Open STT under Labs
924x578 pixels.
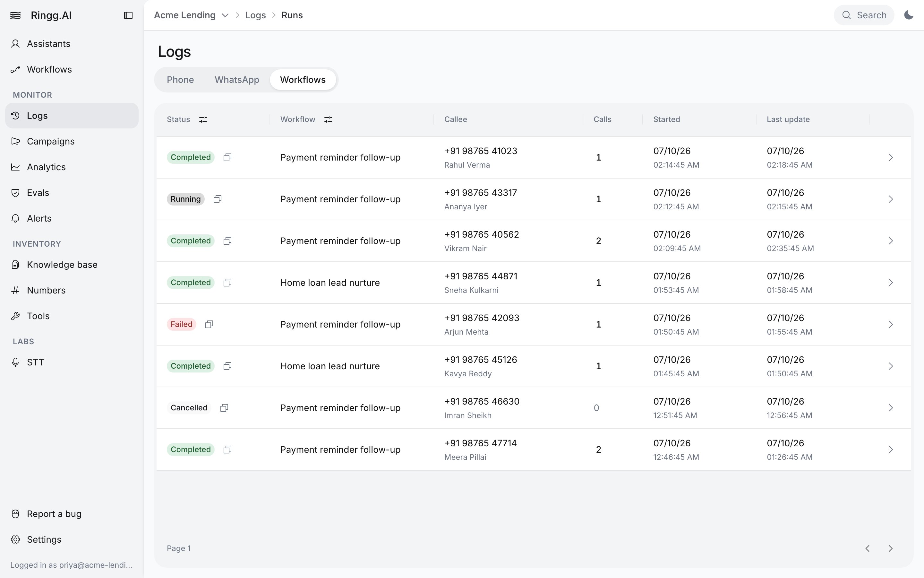(72, 362)
